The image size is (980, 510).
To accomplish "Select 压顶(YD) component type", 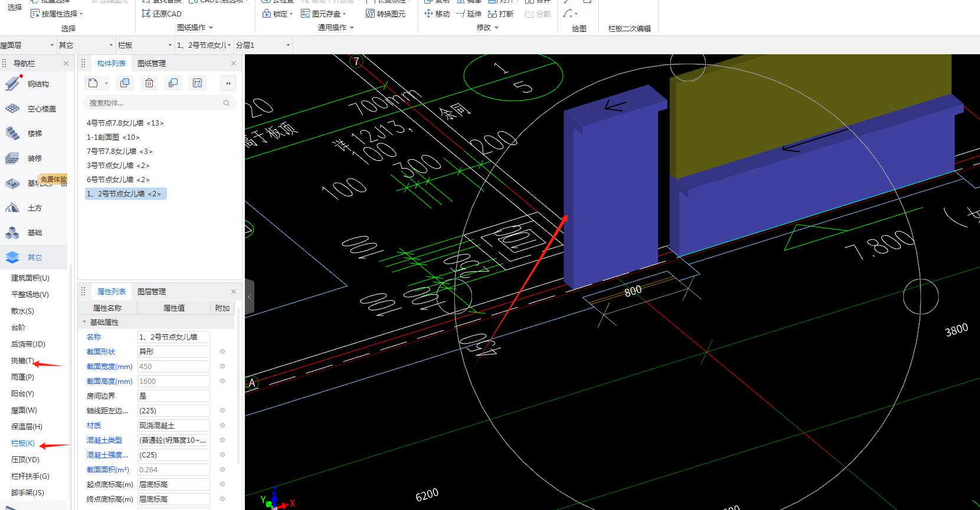I will tap(25, 460).
